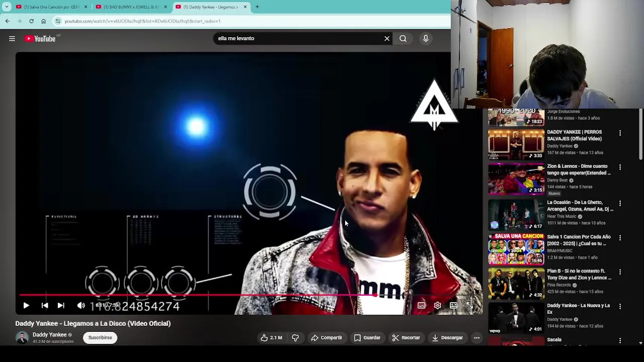Skip to the next video

[61, 305]
